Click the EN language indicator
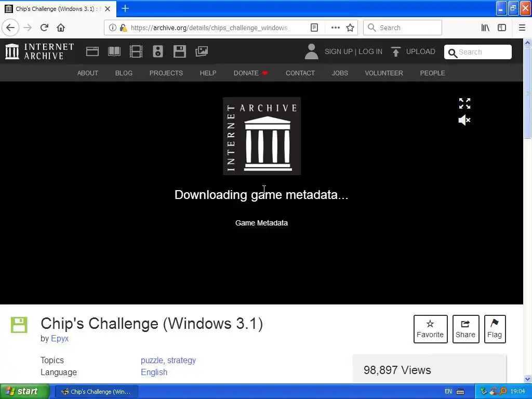 [448, 392]
